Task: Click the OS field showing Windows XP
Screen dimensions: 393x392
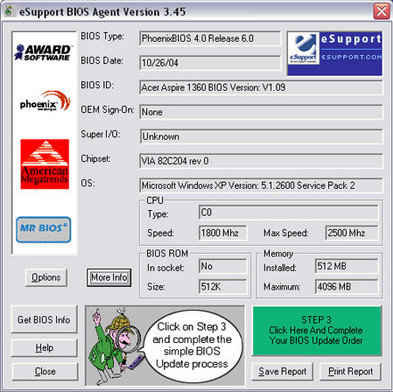Action: (x=261, y=185)
